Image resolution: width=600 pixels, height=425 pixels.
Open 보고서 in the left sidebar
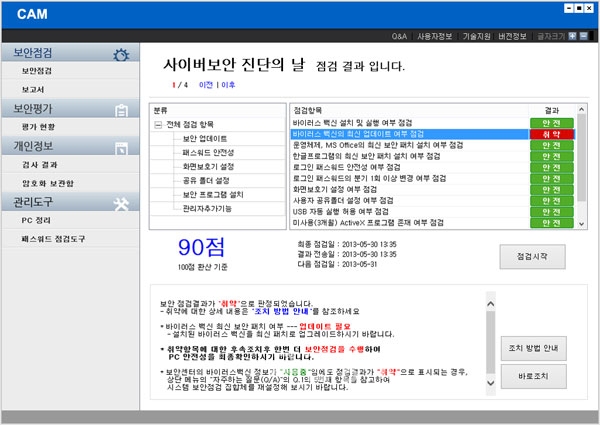pos(35,89)
